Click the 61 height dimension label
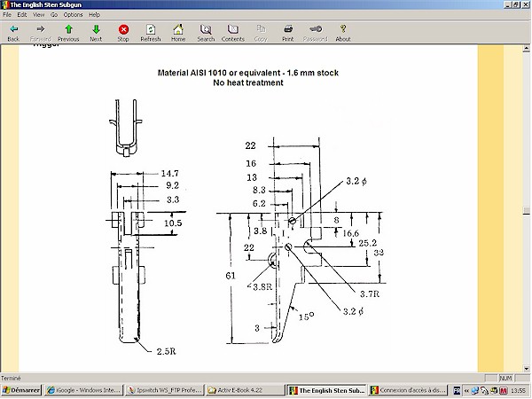The width and height of the screenshot is (532, 399). [x=231, y=276]
